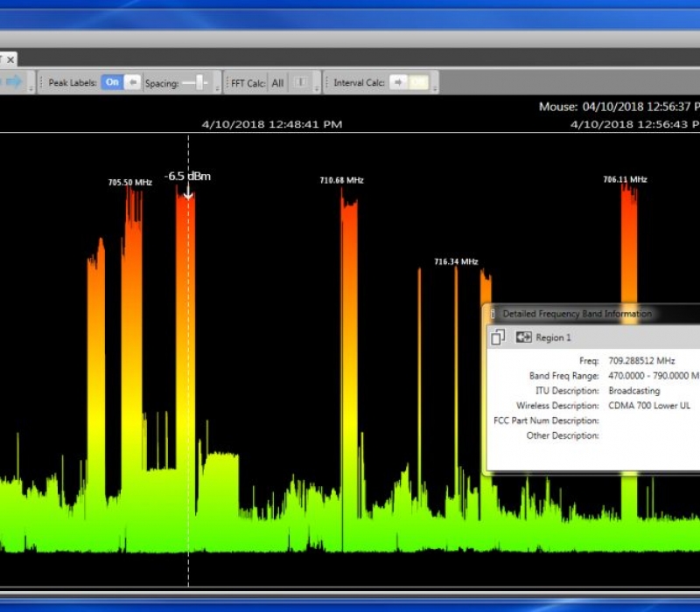Viewport: 700px width, 612px height.
Task: Click the Region 1 header bar
Action: (x=577, y=337)
